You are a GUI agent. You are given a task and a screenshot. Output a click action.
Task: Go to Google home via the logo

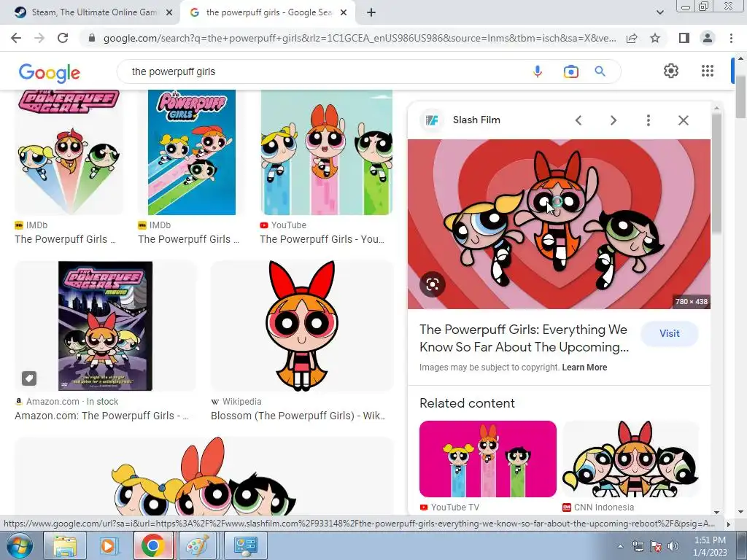[49, 72]
